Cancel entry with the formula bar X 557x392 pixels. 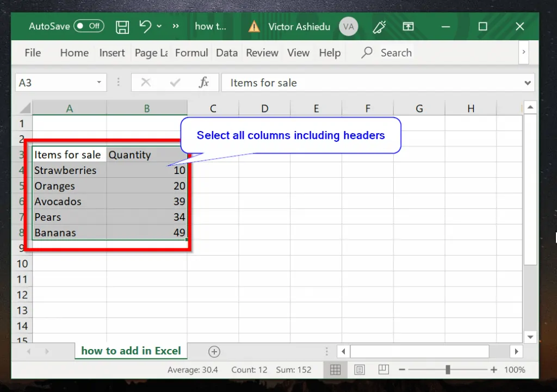click(146, 82)
